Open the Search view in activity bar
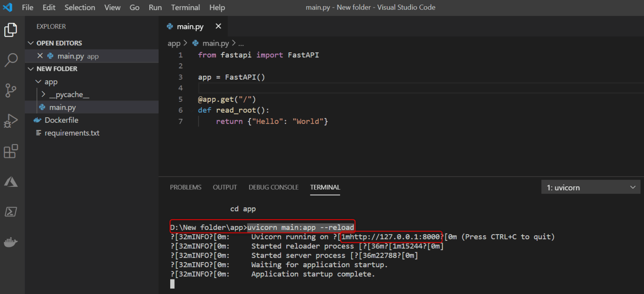644x294 pixels. [x=10, y=60]
